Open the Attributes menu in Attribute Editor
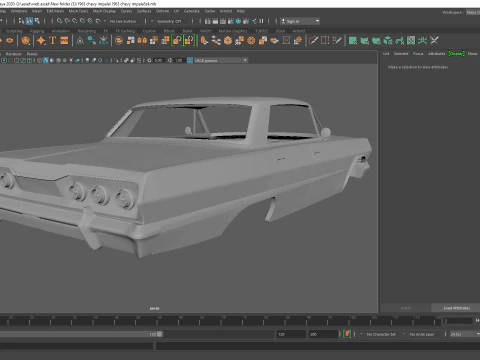Viewport: 480px width, 360px height. [436, 54]
